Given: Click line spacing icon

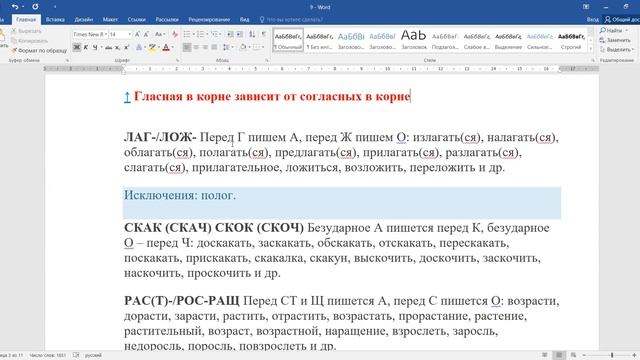Looking at the screenshot, I should point(227,47).
